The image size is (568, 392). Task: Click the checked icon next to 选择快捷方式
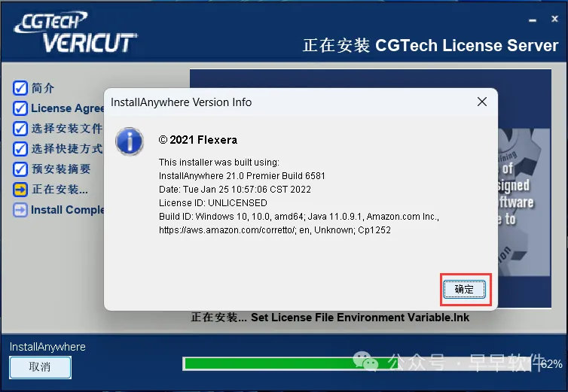20,149
